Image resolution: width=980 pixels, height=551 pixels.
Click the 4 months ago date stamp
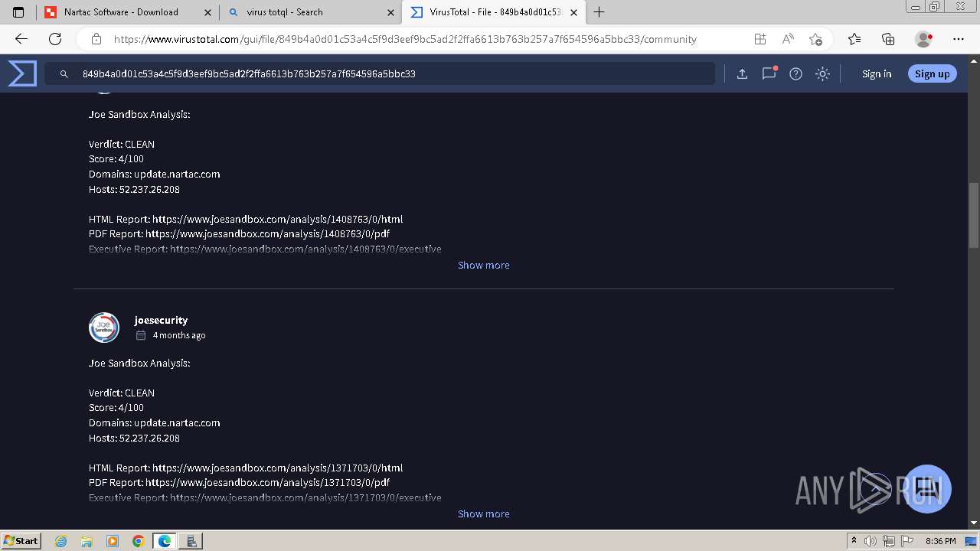click(178, 335)
